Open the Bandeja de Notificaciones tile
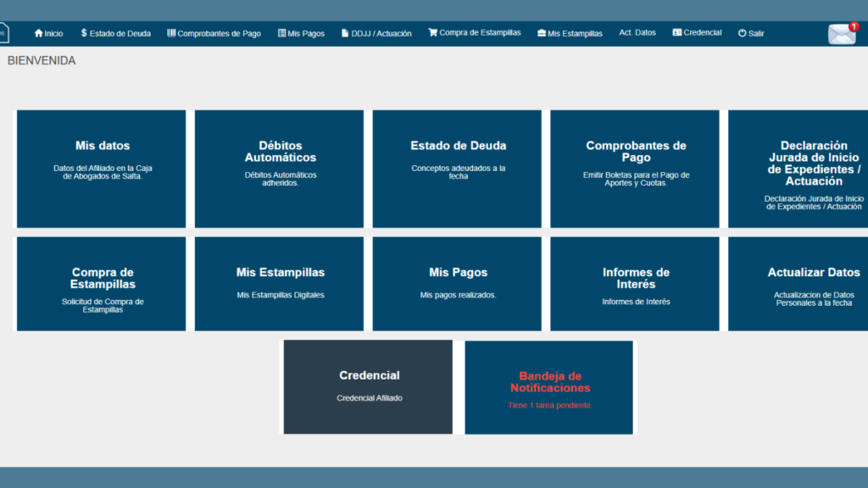Viewport: 868px width, 488px height. tap(548, 387)
